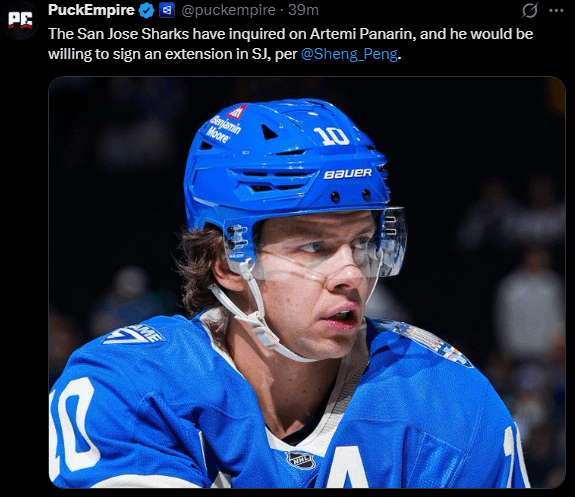
Task: Click the NHL shield on the jersey collar
Action: (x=301, y=460)
